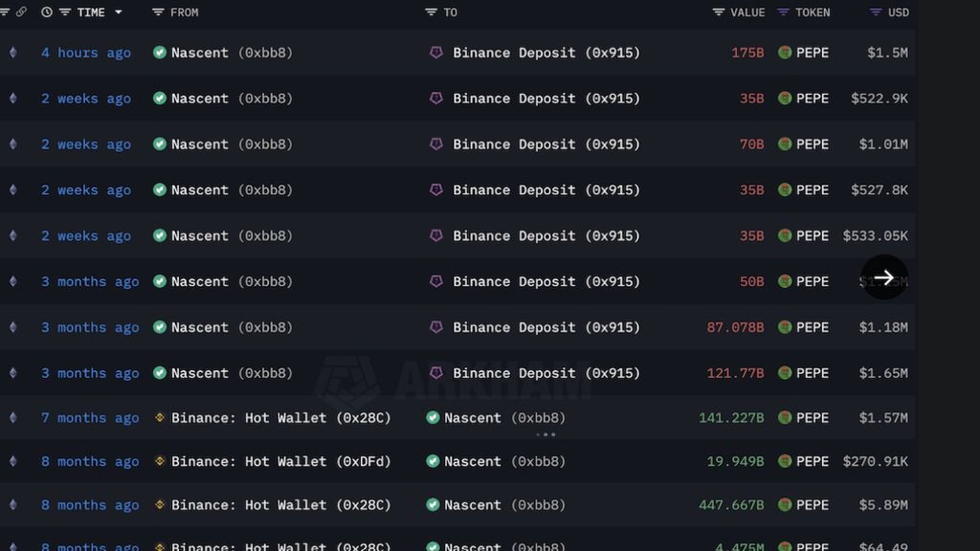Click the Ethereum icon on 4 hours ago row
Viewport: 980px width, 551px height.
12,53
